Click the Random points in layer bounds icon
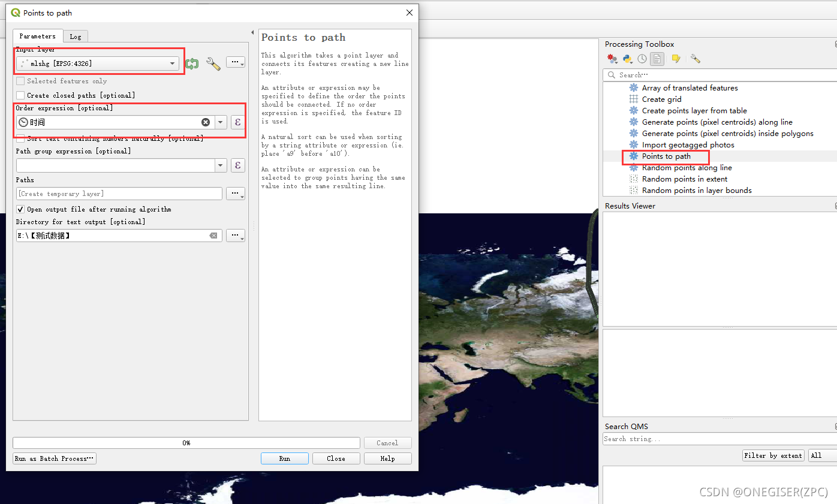 [x=634, y=191]
